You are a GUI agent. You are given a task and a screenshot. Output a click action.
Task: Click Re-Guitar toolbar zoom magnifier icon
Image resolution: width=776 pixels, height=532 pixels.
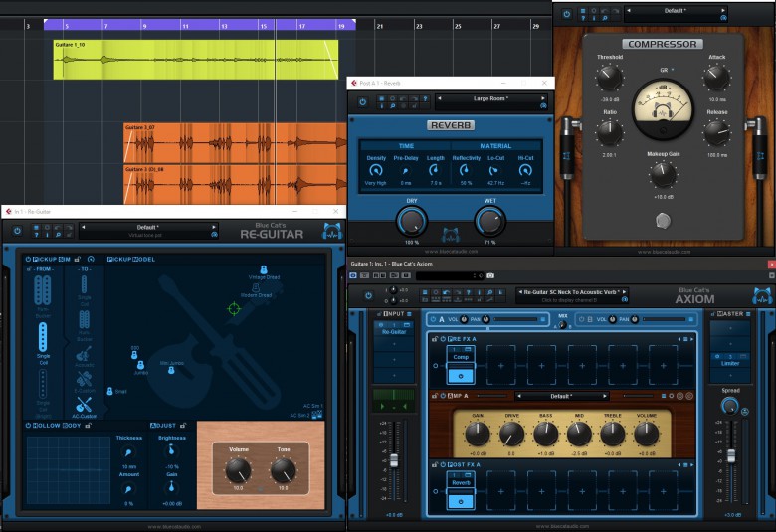pyautogui.click(x=58, y=234)
